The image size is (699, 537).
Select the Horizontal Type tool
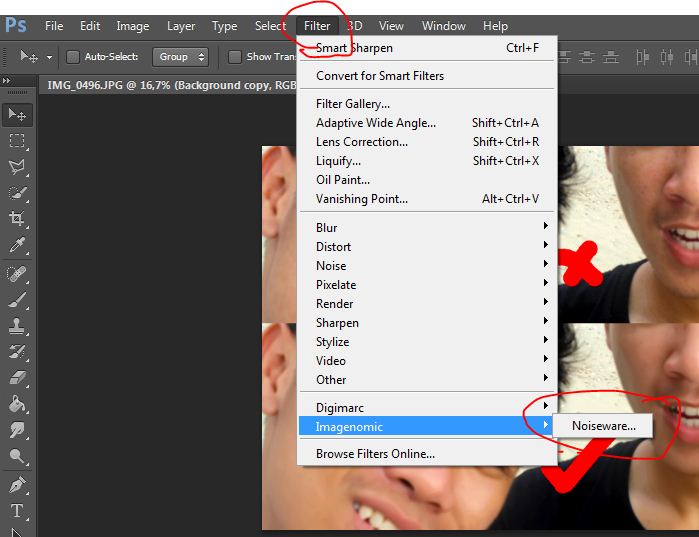[17, 510]
